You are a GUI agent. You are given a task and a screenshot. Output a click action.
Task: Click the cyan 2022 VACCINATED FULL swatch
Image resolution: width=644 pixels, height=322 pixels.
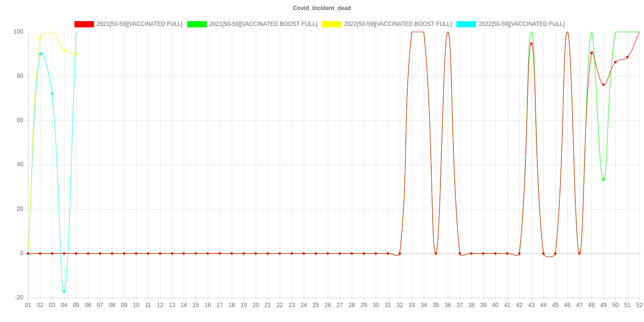466,24
